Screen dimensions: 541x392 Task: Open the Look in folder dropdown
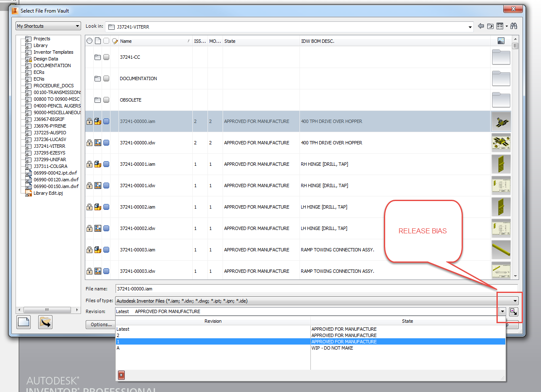point(470,26)
